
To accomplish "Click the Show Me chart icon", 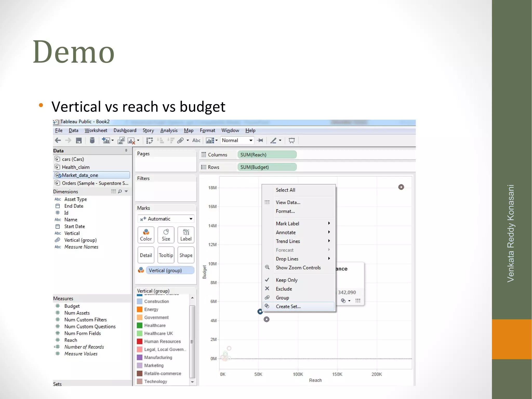I will coord(210,141).
